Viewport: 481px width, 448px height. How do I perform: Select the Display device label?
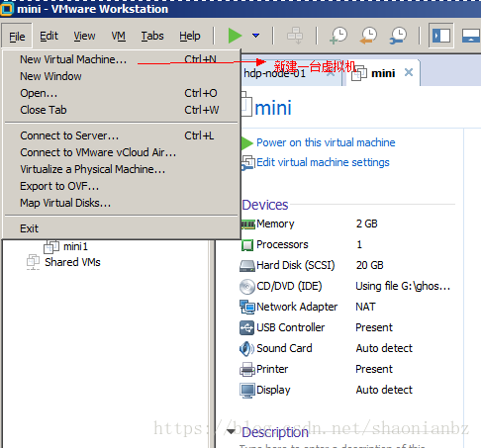pyautogui.click(x=273, y=390)
